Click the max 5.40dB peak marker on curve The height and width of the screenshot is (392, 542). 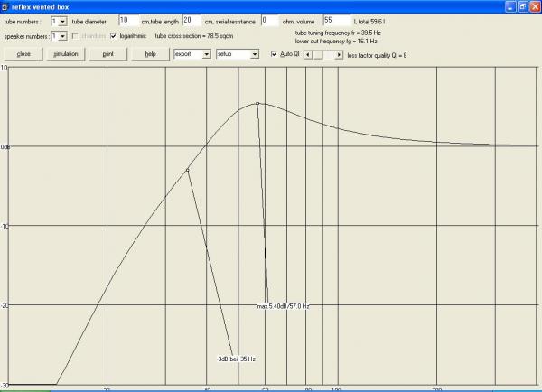257,104
